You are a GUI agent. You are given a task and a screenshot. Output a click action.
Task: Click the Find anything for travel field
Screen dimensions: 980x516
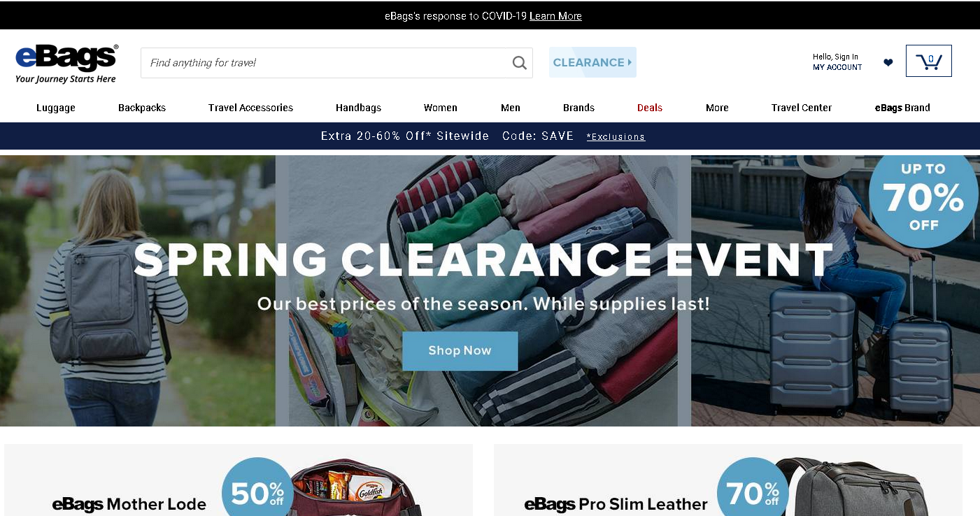point(326,63)
